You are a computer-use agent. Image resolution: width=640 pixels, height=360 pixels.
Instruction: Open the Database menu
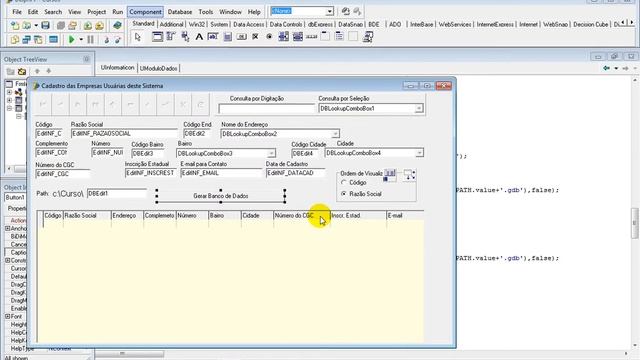coord(180,12)
